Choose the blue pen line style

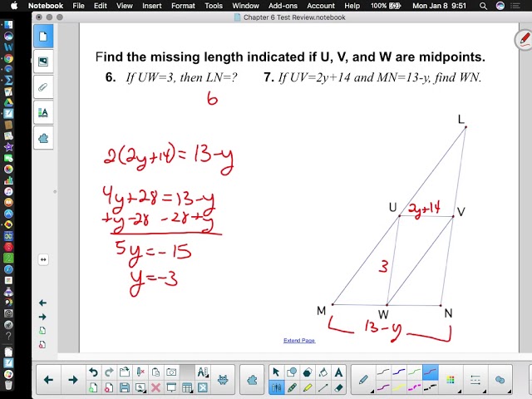pos(399,372)
